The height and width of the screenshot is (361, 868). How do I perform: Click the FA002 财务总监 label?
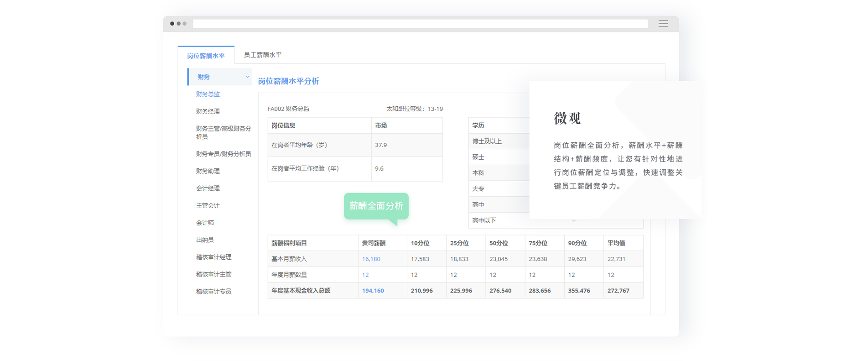[x=288, y=109]
